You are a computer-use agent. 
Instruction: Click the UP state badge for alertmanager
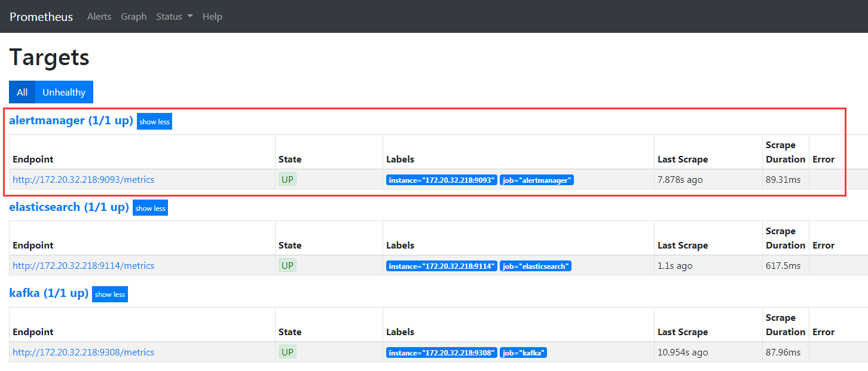tap(287, 179)
